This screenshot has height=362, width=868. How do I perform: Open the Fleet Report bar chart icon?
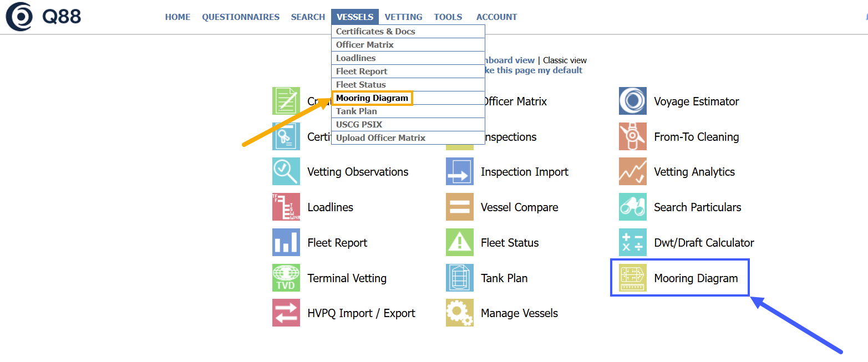pos(286,243)
